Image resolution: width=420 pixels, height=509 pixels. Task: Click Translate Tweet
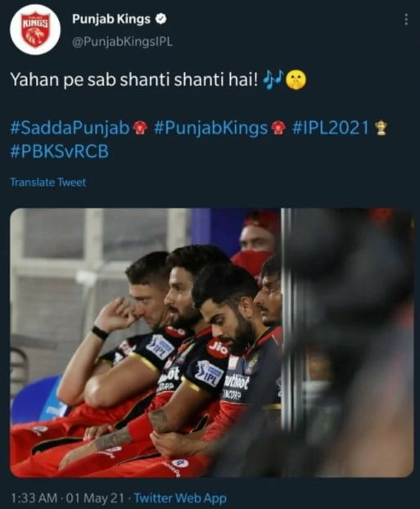point(48,182)
